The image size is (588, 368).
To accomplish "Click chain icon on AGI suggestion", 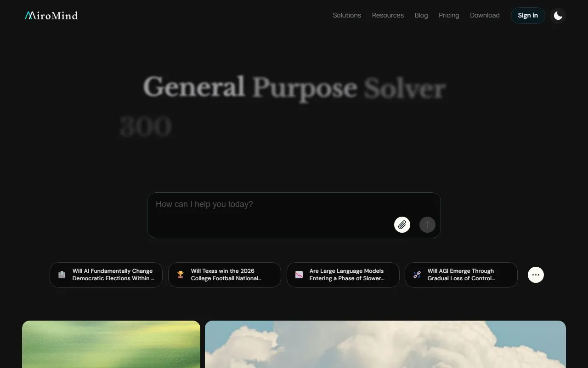I will pyautogui.click(x=417, y=275).
